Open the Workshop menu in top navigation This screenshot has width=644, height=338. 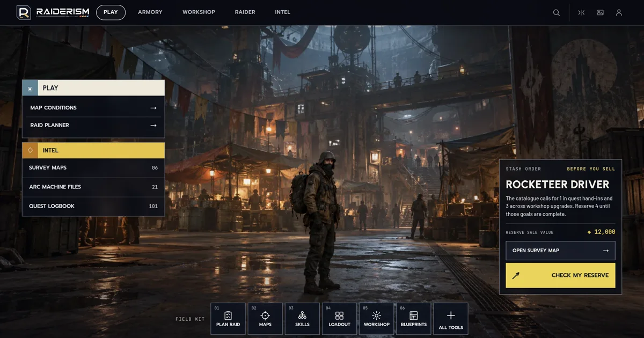point(199,12)
